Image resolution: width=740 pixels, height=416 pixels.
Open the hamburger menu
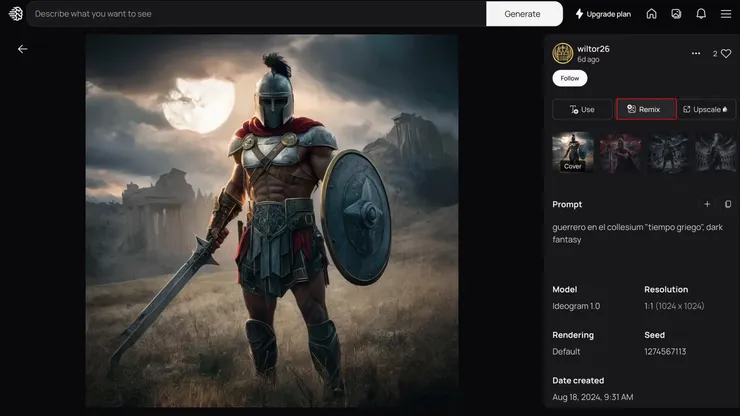[726, 14]
